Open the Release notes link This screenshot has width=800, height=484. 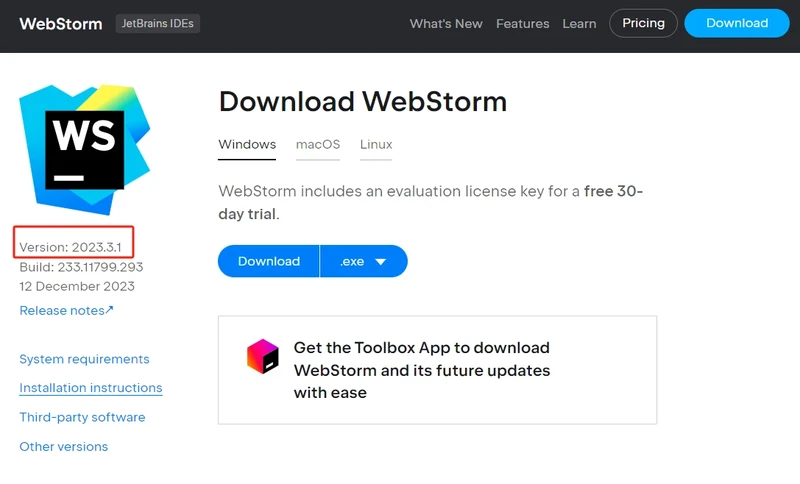62,310
